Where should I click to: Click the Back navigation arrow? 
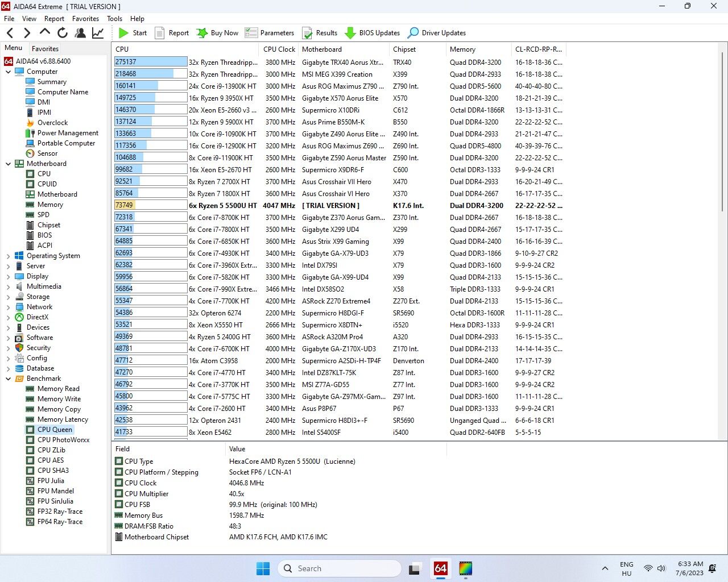(10, 33)
